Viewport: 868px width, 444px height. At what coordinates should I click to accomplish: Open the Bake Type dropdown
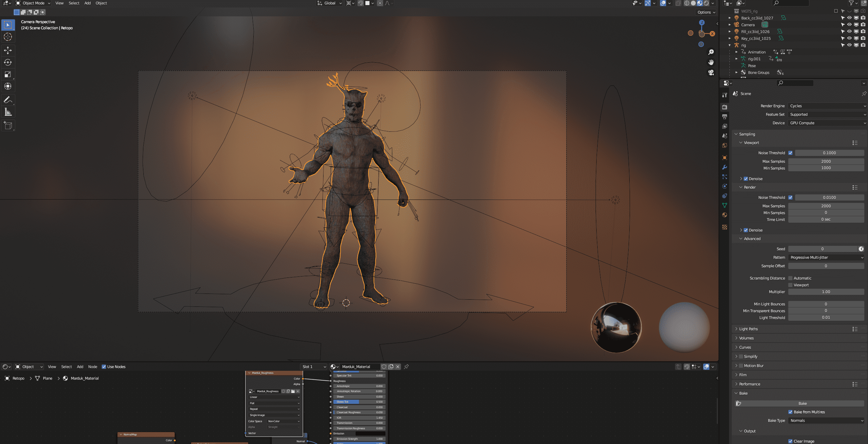(x=826, y=421)
